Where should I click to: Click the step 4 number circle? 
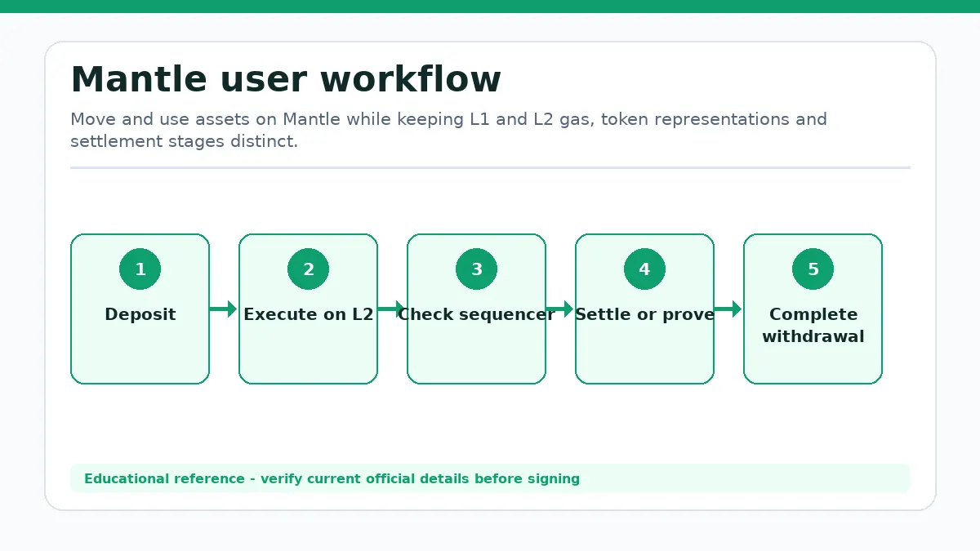[x=644, y=269]
